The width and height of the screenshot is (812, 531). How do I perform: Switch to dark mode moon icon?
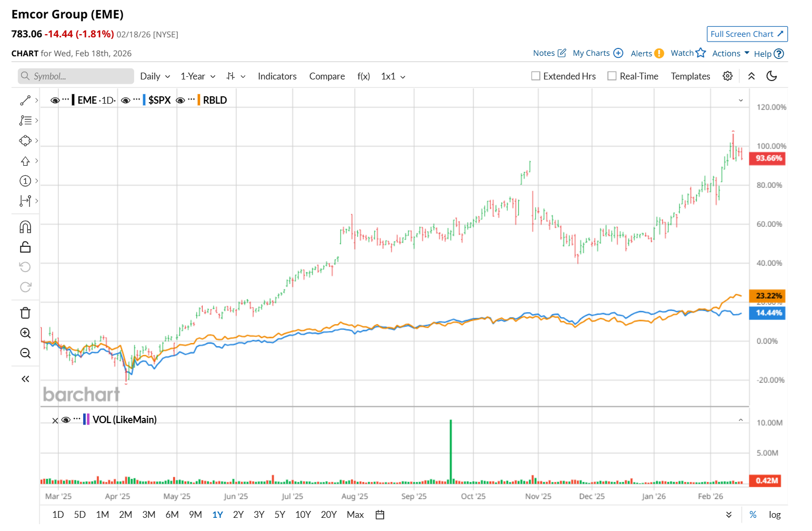point(771,76)
